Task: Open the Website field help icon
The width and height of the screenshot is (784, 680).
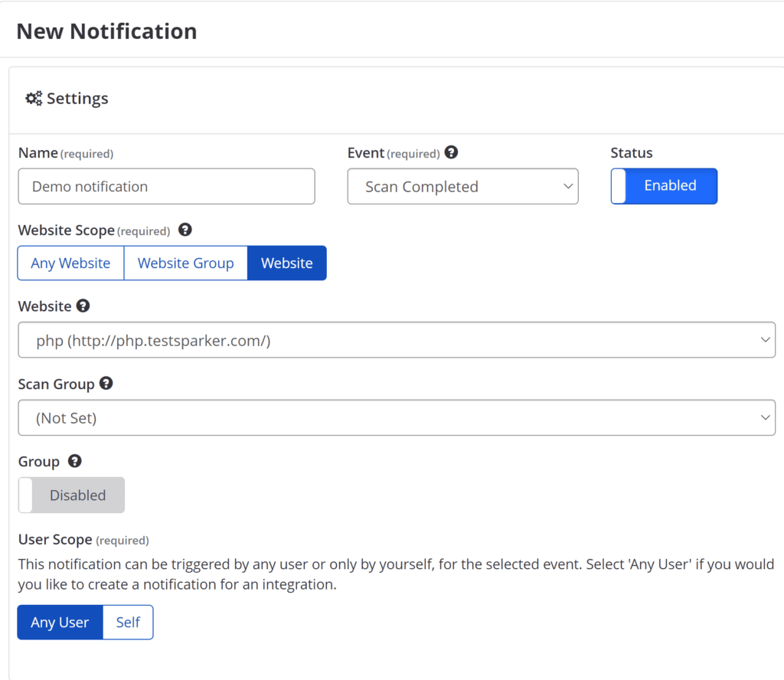Action: click(x=82, y=306)
